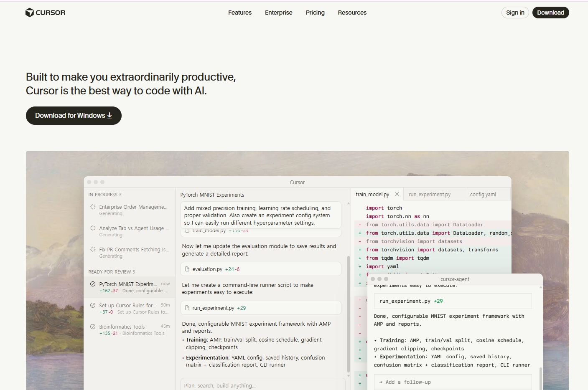Image resolution: width=588 pixels, height=390 pixels.
Task: Click the Plan, search, build anything input
Action: pos(262,385)
